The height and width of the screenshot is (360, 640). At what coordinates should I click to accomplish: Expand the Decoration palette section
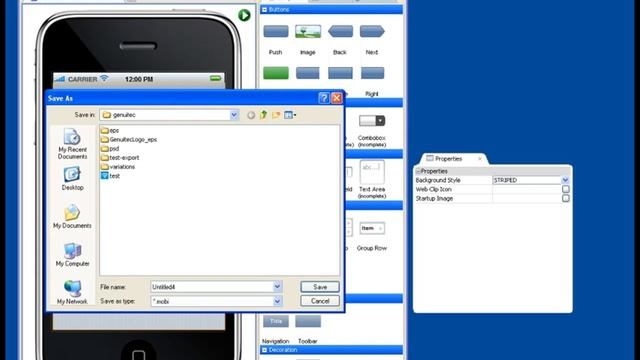click(264, 350)
